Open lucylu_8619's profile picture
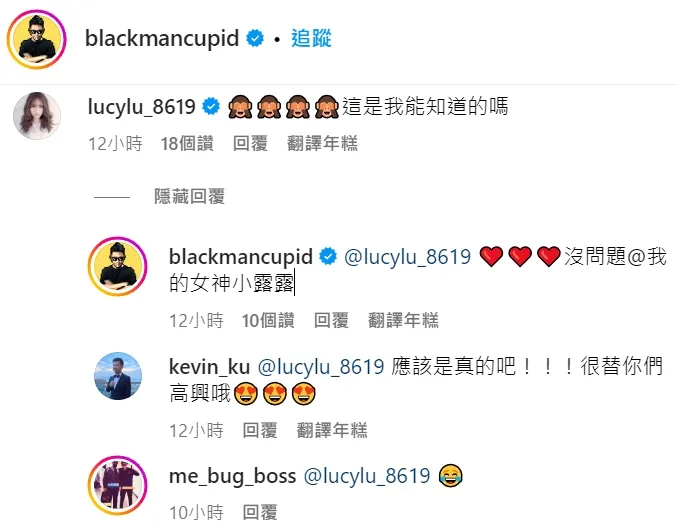The height and width of the screenshot is (528, 677). pyautogui.click(x=37, y=116)
